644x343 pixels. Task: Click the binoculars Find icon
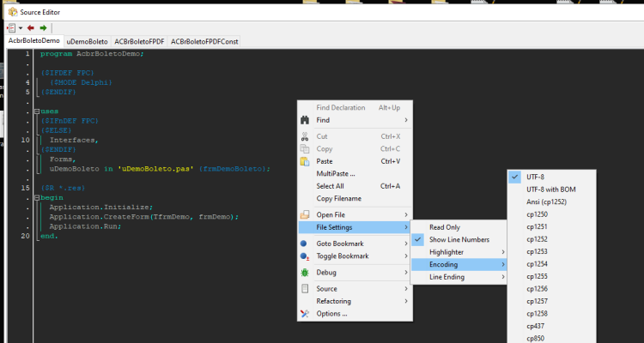tap(305, 120)
